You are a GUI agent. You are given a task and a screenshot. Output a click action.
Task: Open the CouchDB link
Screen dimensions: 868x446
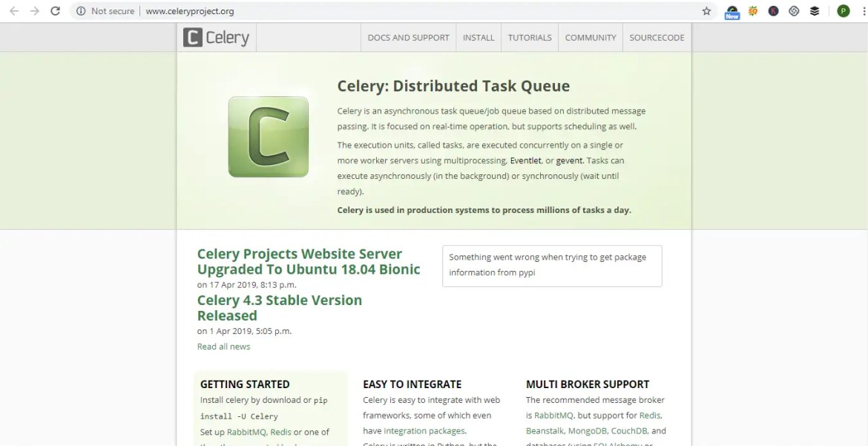pos(629,431)
